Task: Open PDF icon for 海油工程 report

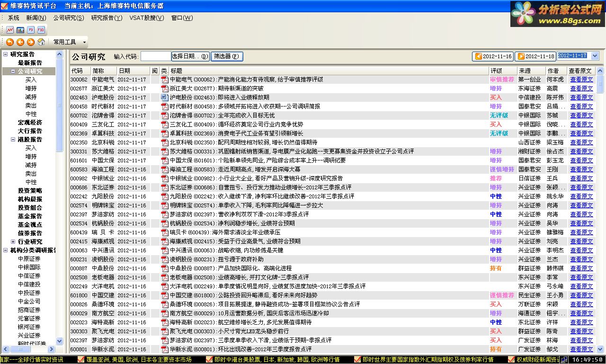Action: point(165,169)
